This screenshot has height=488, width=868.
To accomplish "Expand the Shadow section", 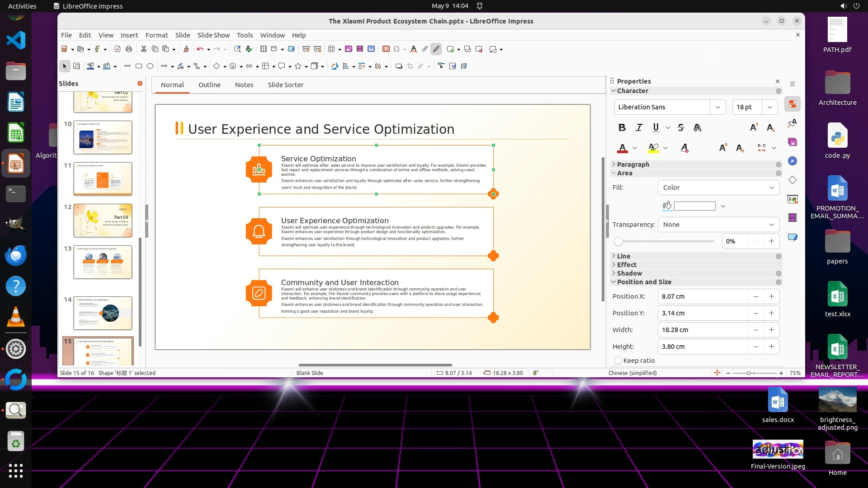I will tap(629, 273).
